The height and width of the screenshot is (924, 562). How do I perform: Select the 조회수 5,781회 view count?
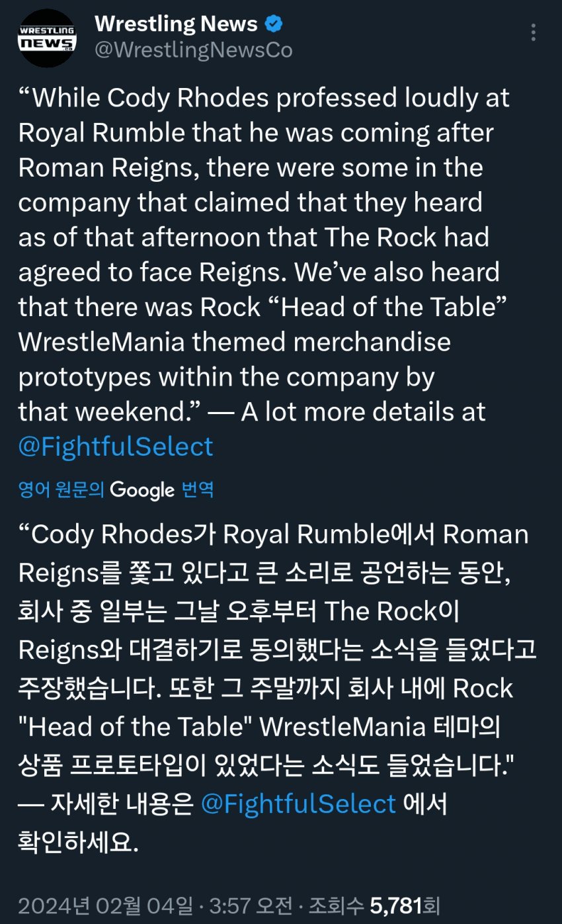coord(374,905)
